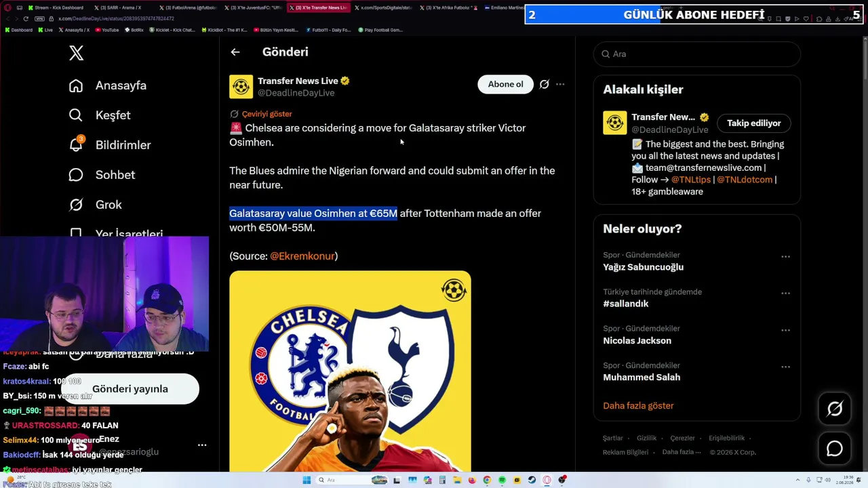868x488 pixels.
Task: Open the Chelsea Tottenham Osimhen image
Action: [350, 371]
